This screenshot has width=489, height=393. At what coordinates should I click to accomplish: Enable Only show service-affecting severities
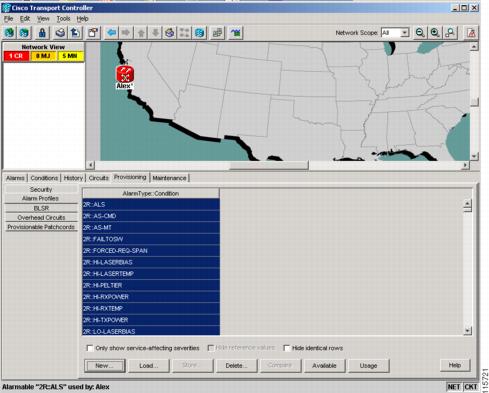pyautogui.click(x=90, y=348)
